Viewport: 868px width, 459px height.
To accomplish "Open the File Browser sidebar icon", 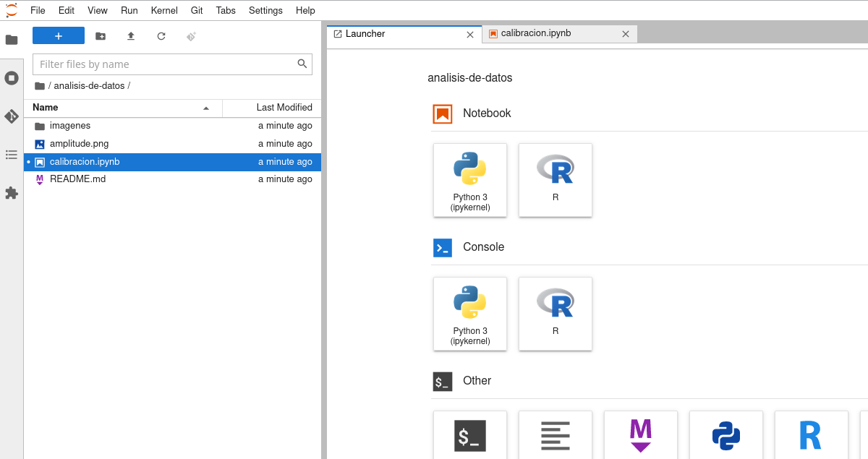I will (12, 40).
